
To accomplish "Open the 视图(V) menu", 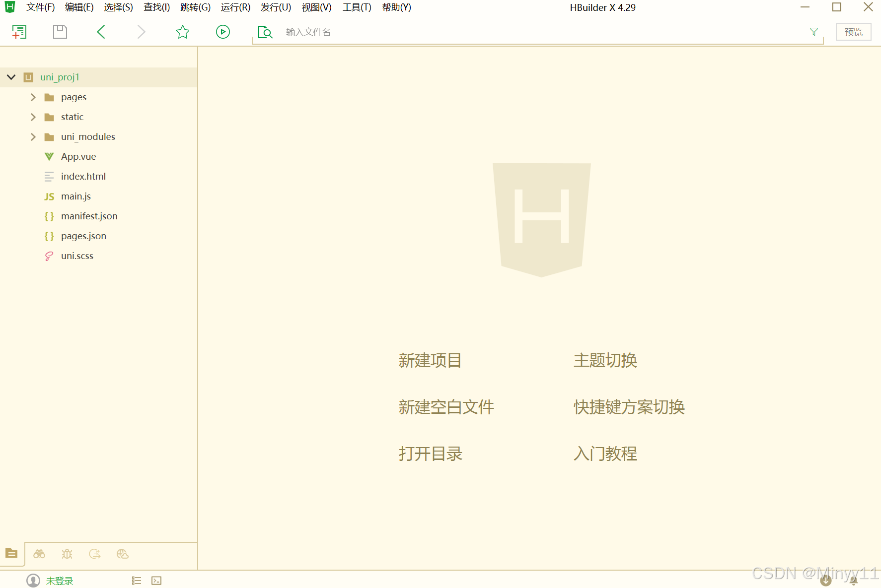I will 317,7.
